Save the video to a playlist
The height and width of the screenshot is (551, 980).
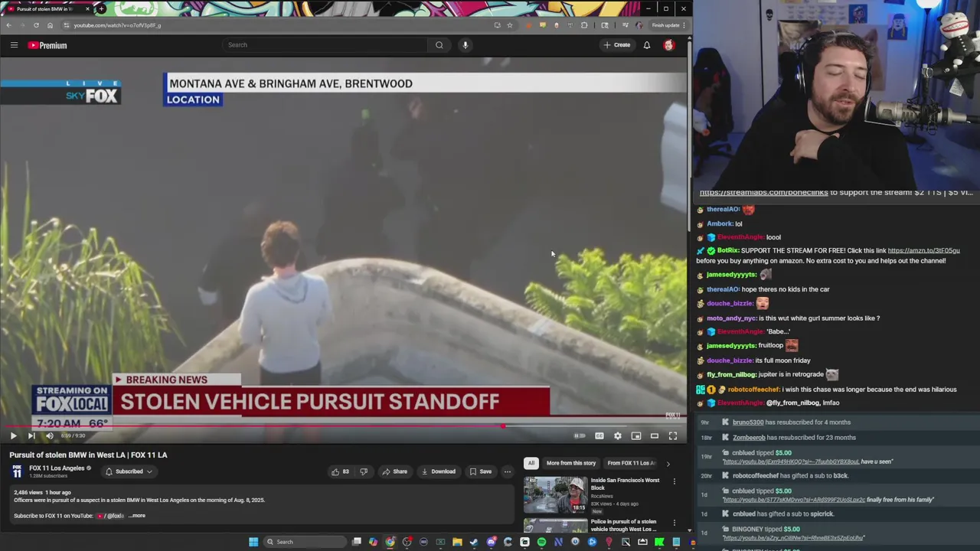point(481,471)
